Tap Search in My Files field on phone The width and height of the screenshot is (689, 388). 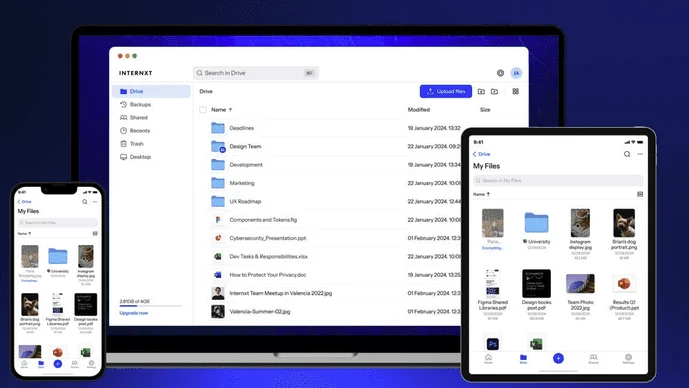(x=58, y=223)
